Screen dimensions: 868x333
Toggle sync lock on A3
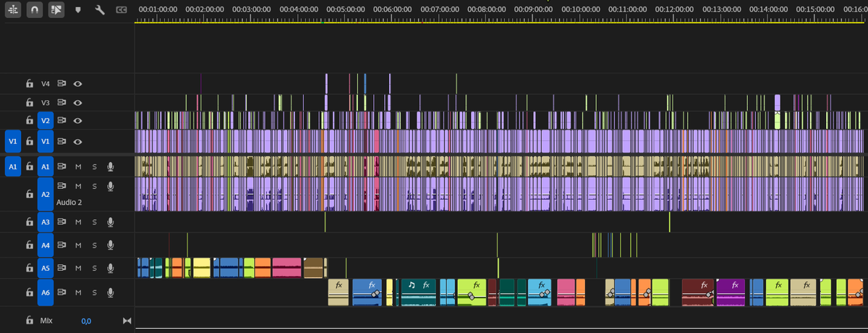(x=62, y=222)
